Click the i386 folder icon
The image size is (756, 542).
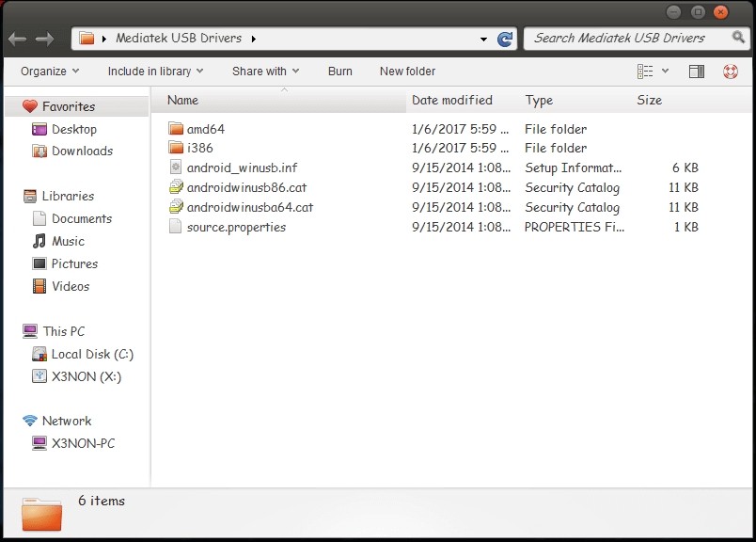click(176, 147)
